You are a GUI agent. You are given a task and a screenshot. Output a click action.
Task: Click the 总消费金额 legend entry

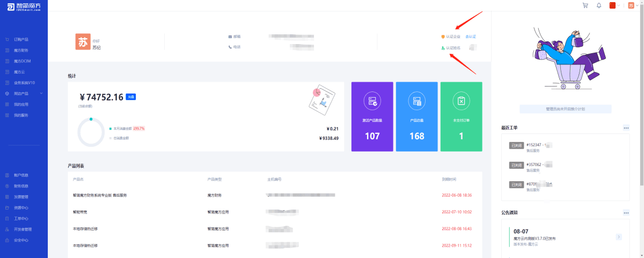tap(119, 138)
